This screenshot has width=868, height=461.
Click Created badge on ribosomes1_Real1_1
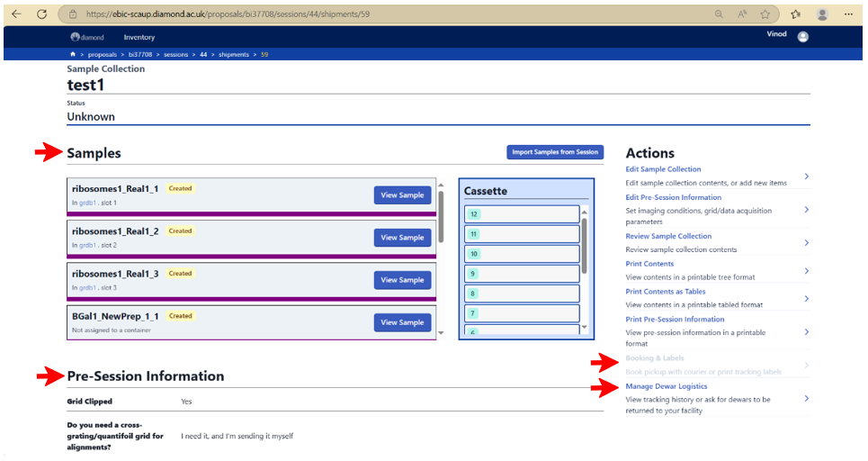click(180, 188)
